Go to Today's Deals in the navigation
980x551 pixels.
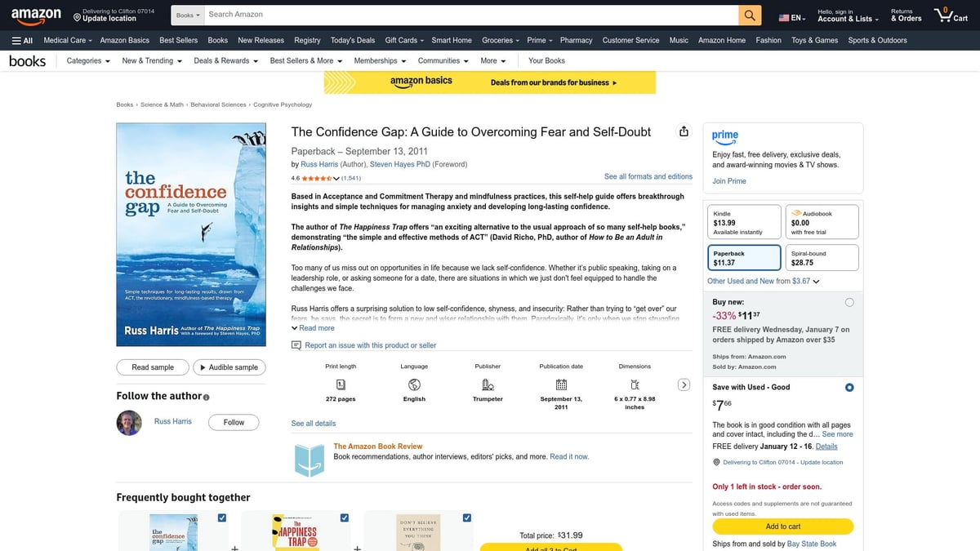[x=352, y=39]
